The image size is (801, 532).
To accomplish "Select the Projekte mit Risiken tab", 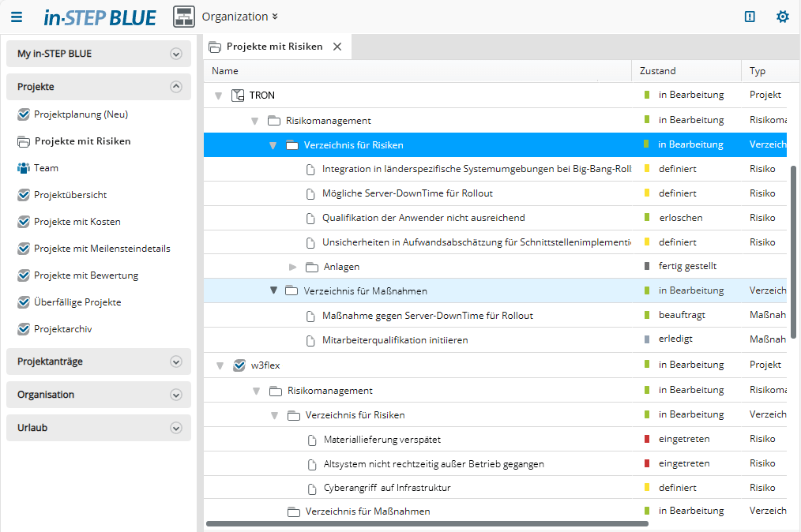I will pos(274,47).
